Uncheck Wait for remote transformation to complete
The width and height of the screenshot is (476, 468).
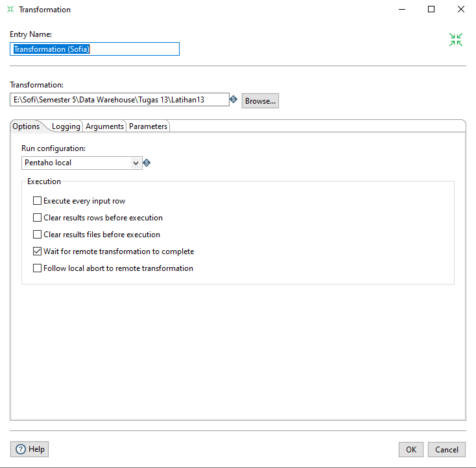click(37, 252)
